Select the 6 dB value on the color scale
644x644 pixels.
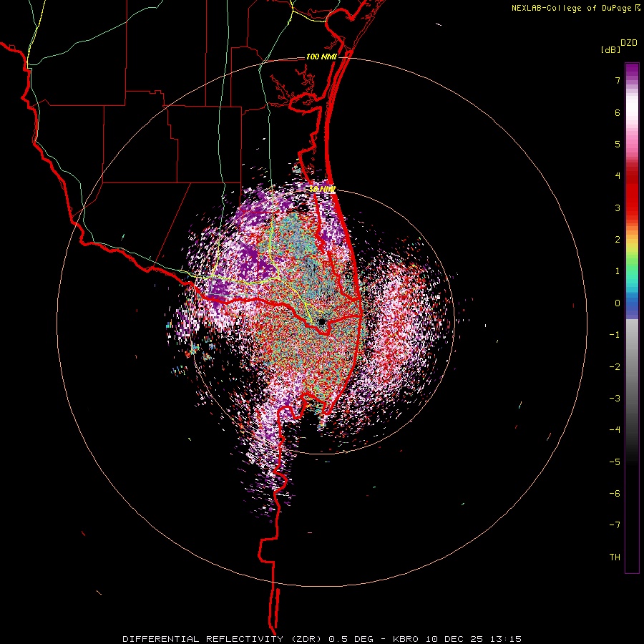[x=618, y=112]
